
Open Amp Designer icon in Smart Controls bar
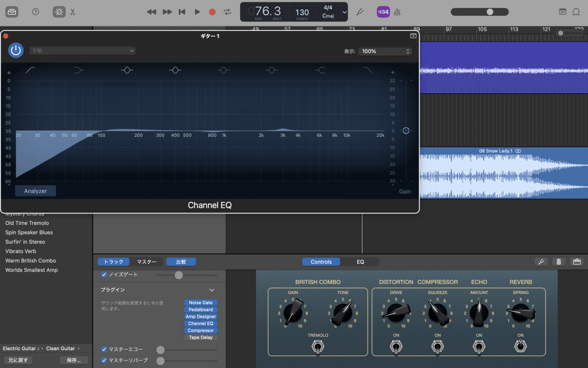(559, 262)
